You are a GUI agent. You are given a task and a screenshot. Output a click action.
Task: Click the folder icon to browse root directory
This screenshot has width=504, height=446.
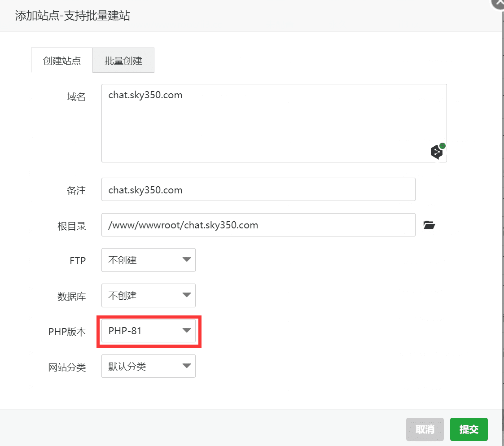(x=429, y=225)
